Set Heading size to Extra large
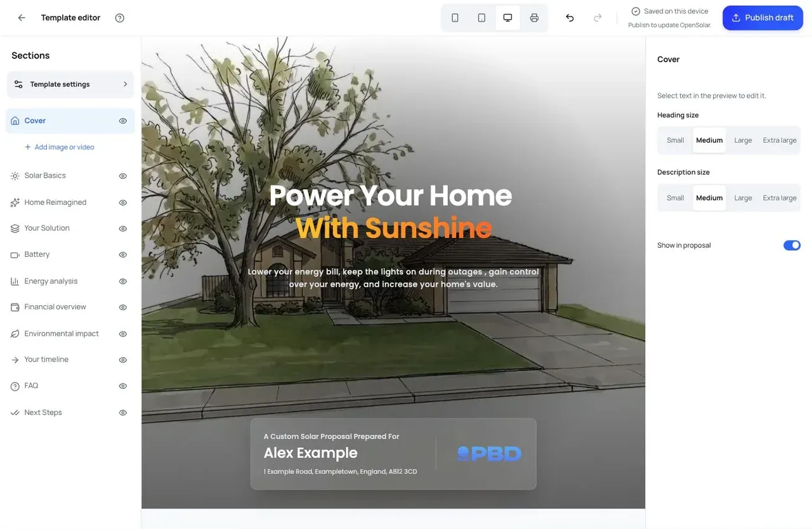Image resolution: width=812 pixels, height=529 pixels. coord(780,140)
